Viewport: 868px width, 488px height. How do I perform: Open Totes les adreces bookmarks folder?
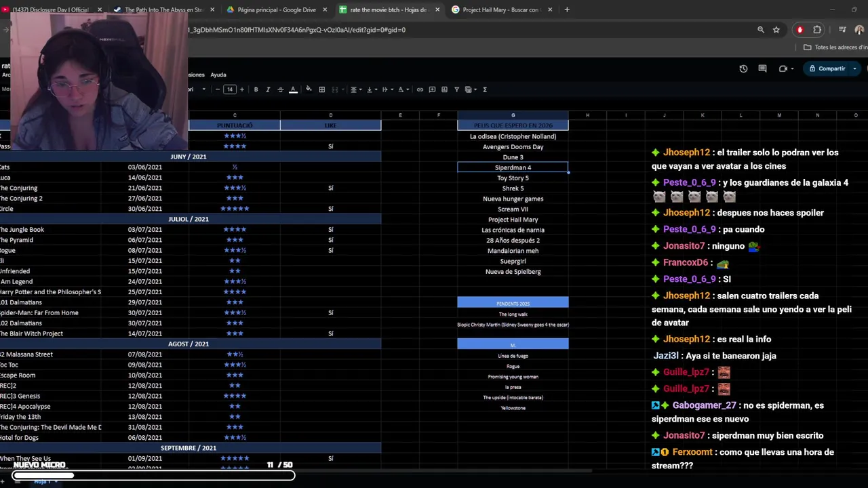835,47
